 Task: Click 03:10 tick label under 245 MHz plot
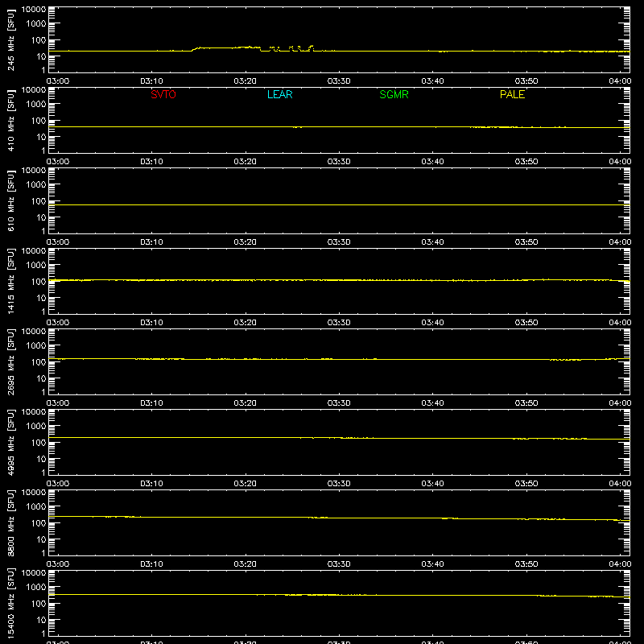click(151, 81)
